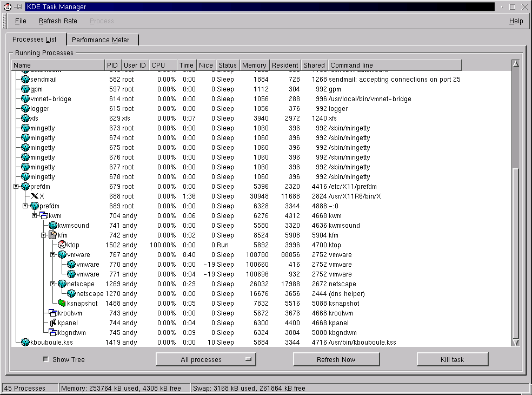The width and height of the screenshot is (532, 395).
Task: Select the kfm file manager icon
Action: click(53, 235)
